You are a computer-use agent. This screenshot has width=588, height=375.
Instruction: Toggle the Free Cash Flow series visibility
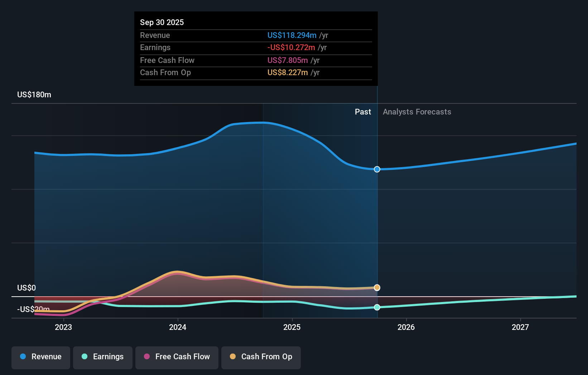tap(177, 357)
